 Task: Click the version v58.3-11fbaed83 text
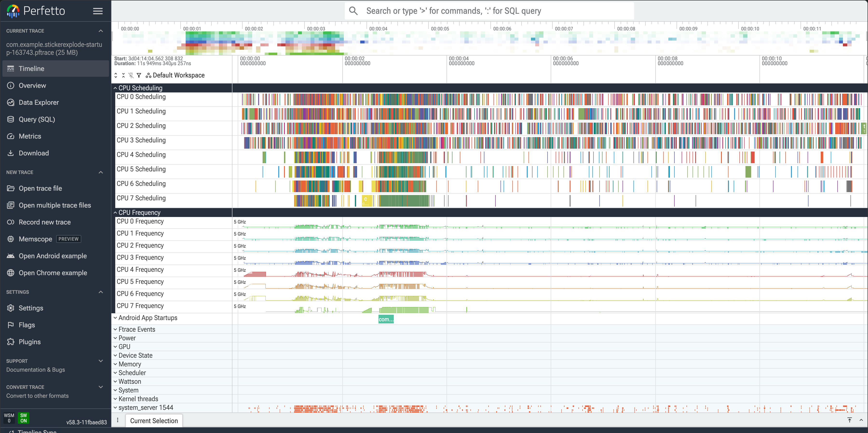[86, 422]
